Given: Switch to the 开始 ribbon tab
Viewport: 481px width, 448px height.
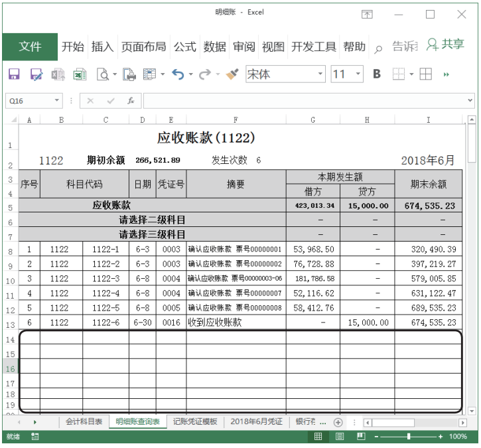Looking at the screenshot, I should click(x=73, y=47).
